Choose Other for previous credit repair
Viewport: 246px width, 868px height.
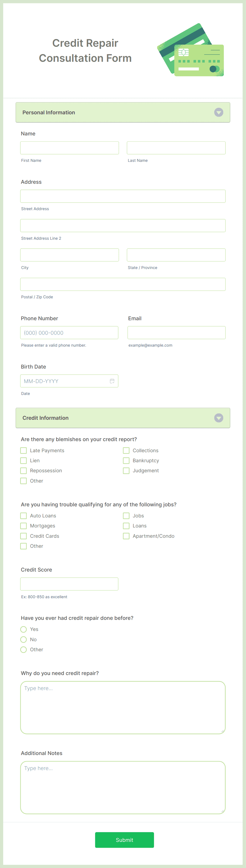pyautogui.click(x=23, y=649)
